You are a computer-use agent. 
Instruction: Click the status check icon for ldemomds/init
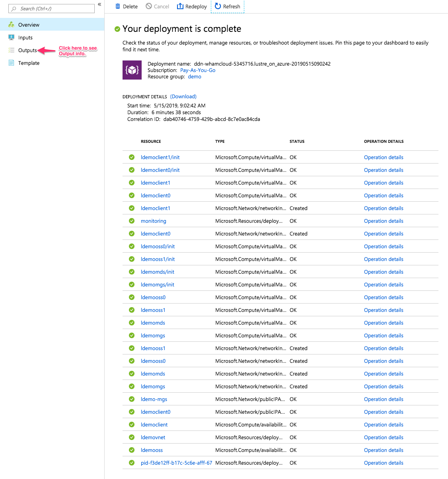point(132,272)
